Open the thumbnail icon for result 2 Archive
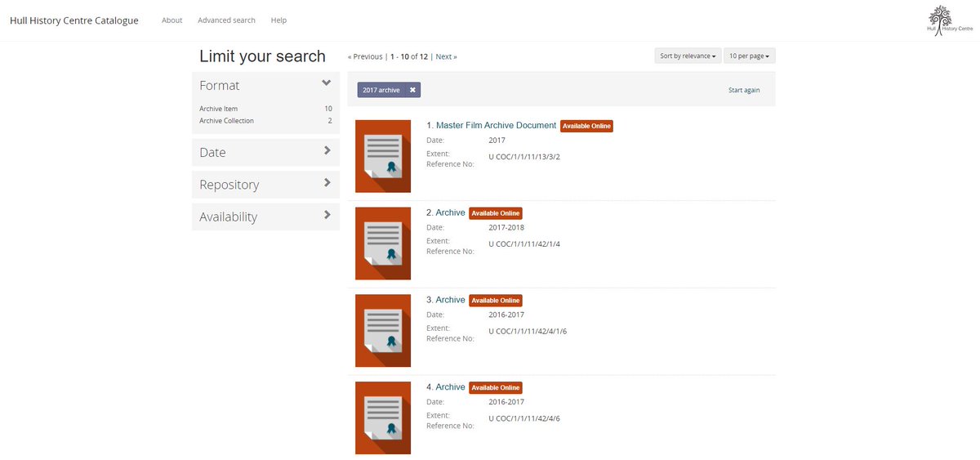Viewport: 980px width, 460px height. coord(383,243)
